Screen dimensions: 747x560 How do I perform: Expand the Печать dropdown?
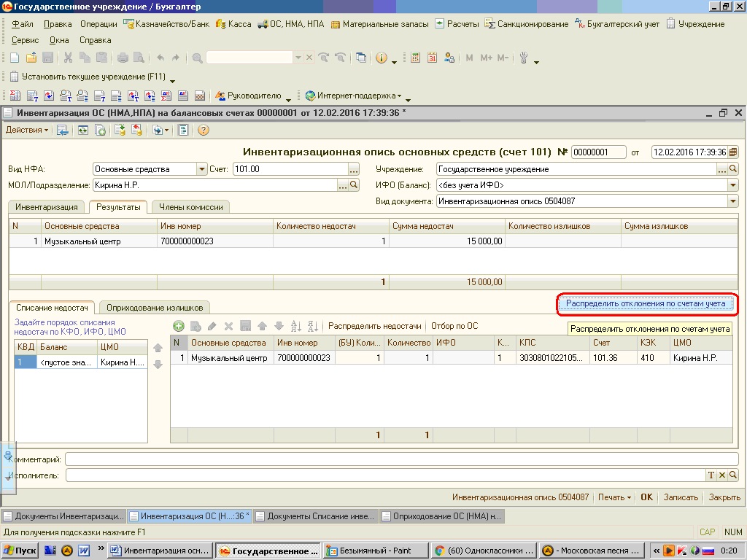tap(614, 497)
